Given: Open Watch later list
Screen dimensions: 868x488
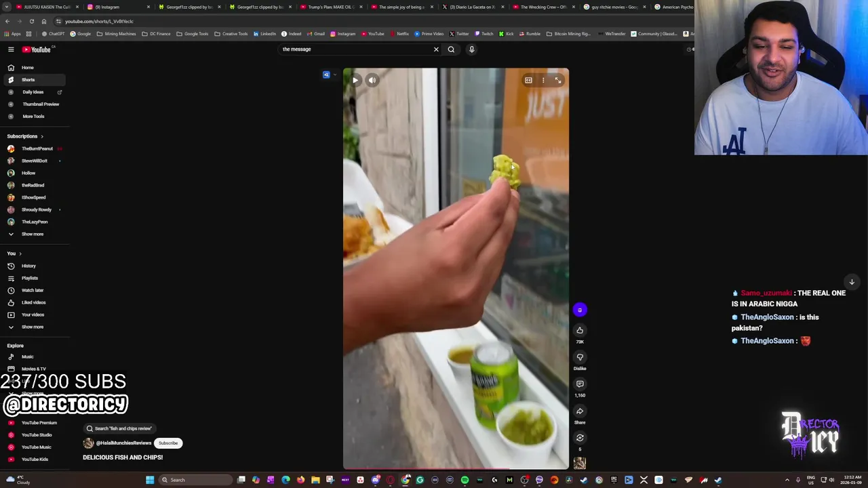Looking at the screenshot, I should 33,290.
